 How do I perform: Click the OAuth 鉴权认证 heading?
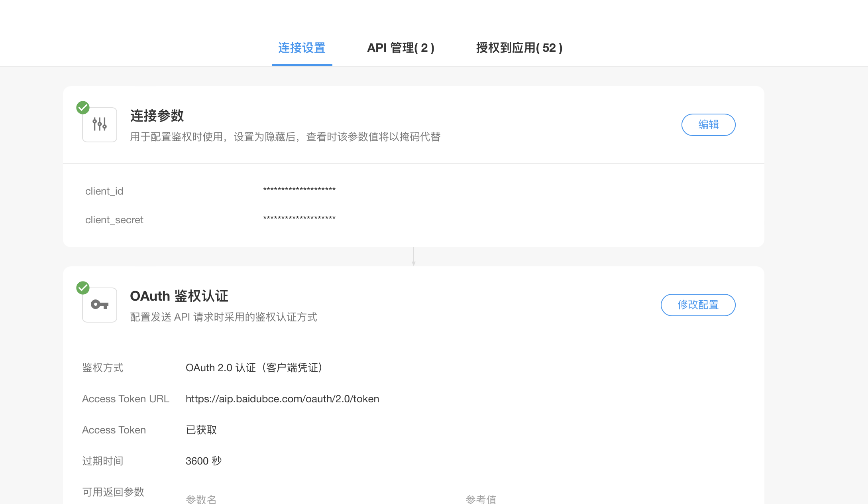coord(179,296)
